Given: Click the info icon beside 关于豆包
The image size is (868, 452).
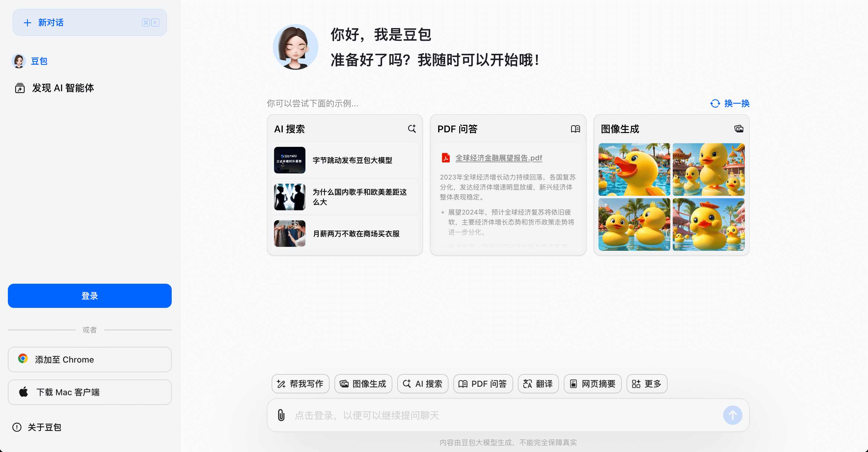Looking at the screenshot, I should pos(18,427).
